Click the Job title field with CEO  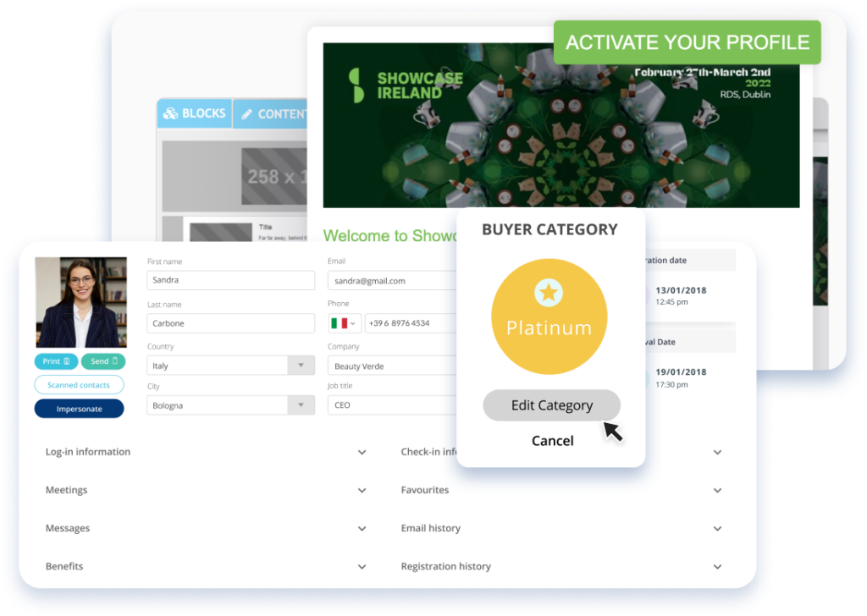(x=392, y=405)
